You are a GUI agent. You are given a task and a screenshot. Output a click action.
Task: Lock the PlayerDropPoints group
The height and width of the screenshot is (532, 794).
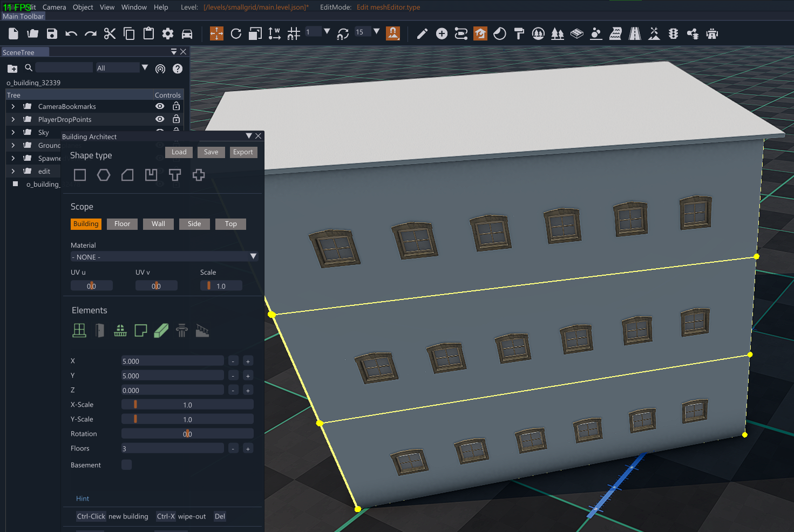[x=176, y=119]
